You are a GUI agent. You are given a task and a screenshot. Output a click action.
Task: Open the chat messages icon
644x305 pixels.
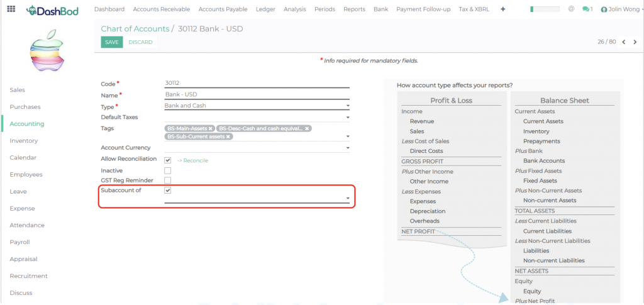click(x=587, y=9)
